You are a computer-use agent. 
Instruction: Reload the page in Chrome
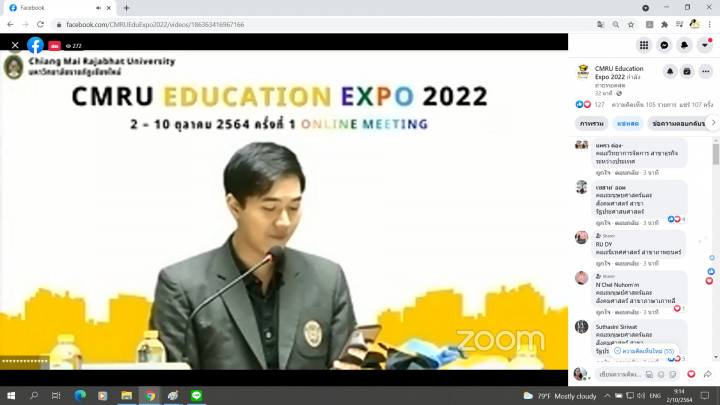40,24
